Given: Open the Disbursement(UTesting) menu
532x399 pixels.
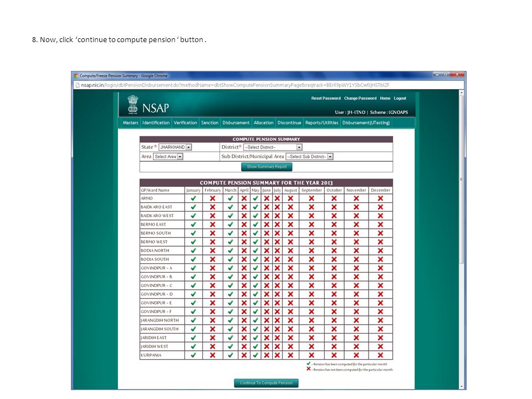Looking at the screenshot, I should click(366, 123).
